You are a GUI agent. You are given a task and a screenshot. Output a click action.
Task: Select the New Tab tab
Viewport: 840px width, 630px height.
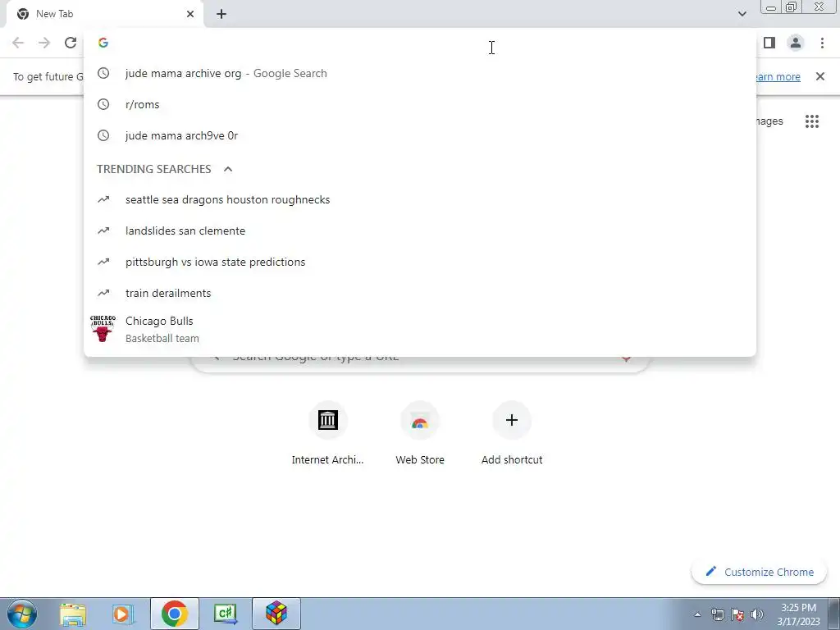pyautogui.click(x=105, y=14)
